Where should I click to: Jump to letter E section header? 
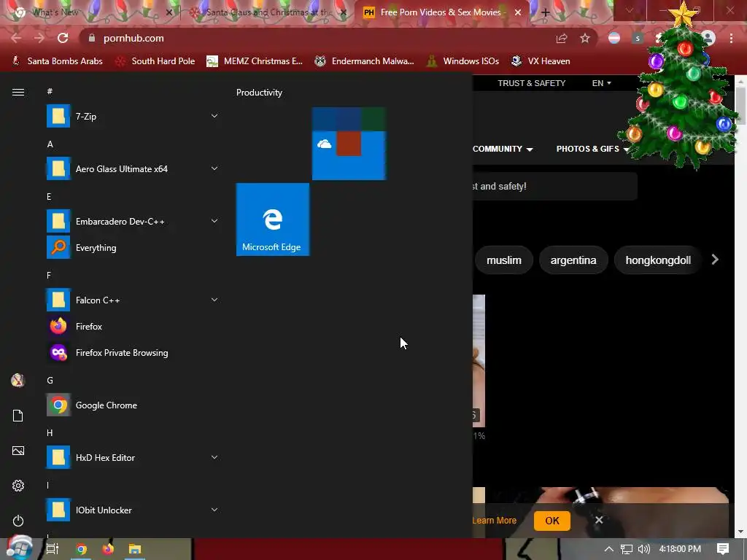49,196
